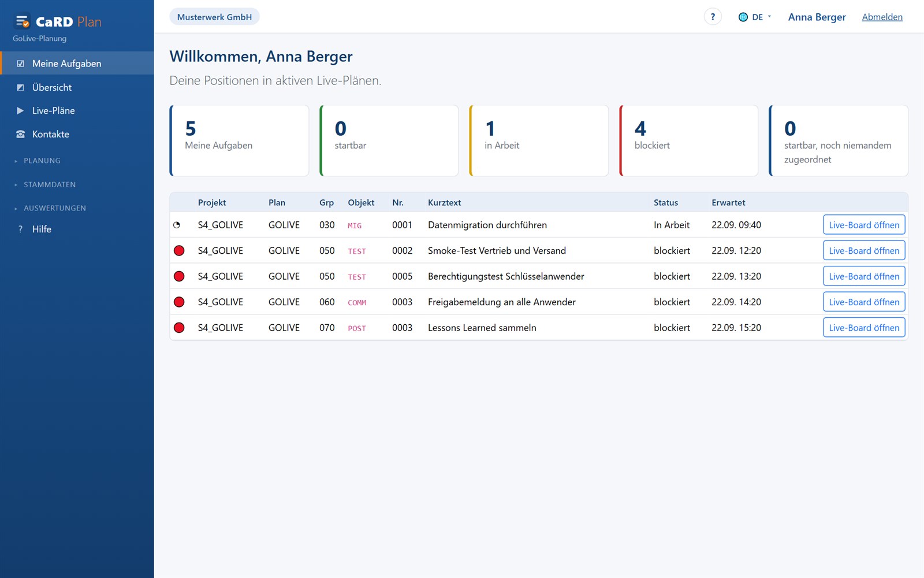The width and height of the screenshot is (924, 578).
Task: Open Live-Board for Datenmigration durchführen
Action: click(864, 225)
